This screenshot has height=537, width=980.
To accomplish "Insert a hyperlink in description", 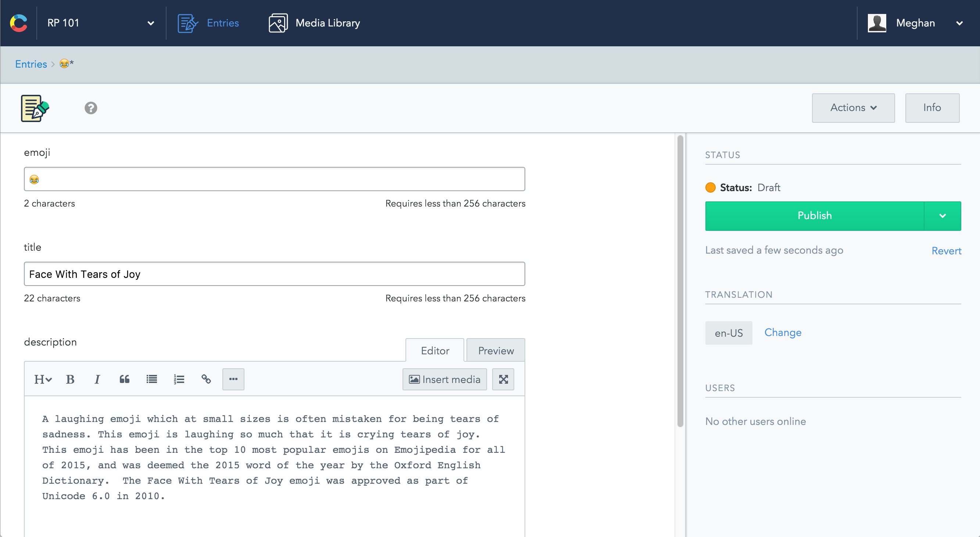I will [x=206, y=379].
